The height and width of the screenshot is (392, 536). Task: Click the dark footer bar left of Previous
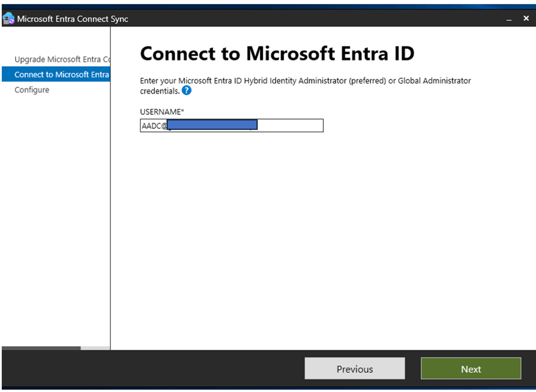(153, 369)
